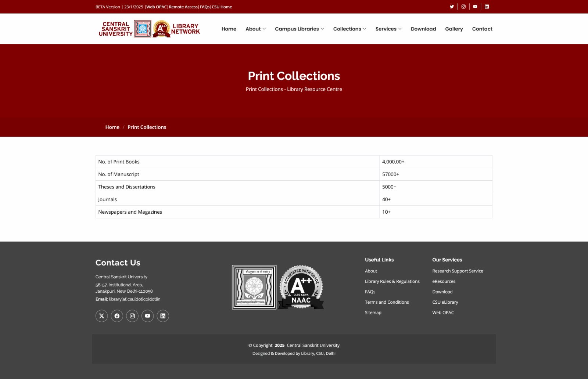Go to Gallery in navigation
This screenshot has width=588, height=379.
454,29
